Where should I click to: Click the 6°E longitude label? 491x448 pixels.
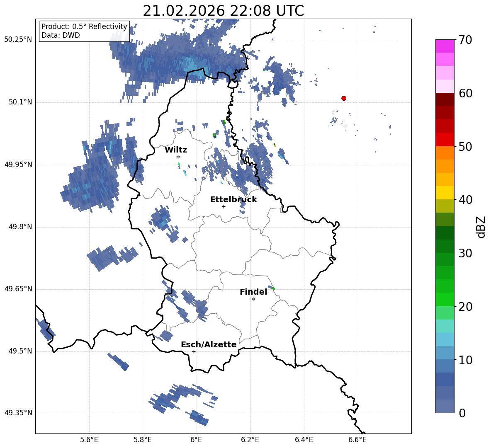pyautogui.click(x=196, y=440)
